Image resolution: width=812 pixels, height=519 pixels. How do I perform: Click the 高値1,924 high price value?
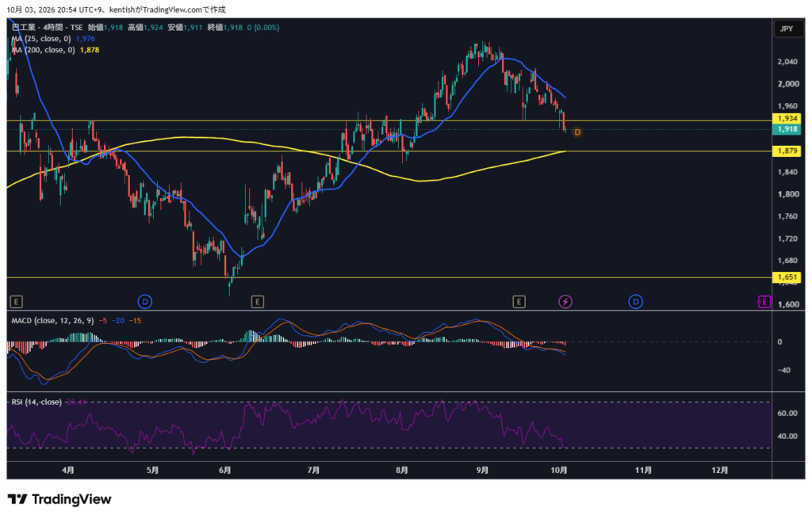coord(146,28)
